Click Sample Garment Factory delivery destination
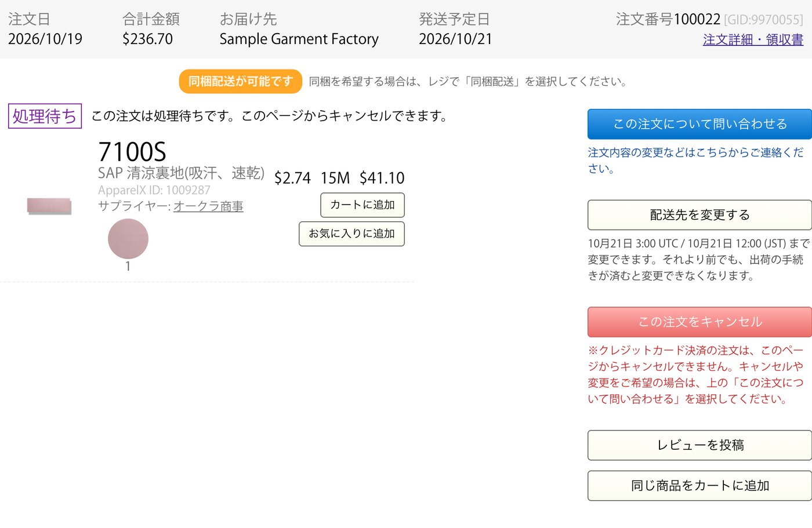Viewport: 812px width, 528px height. point(299,39)
